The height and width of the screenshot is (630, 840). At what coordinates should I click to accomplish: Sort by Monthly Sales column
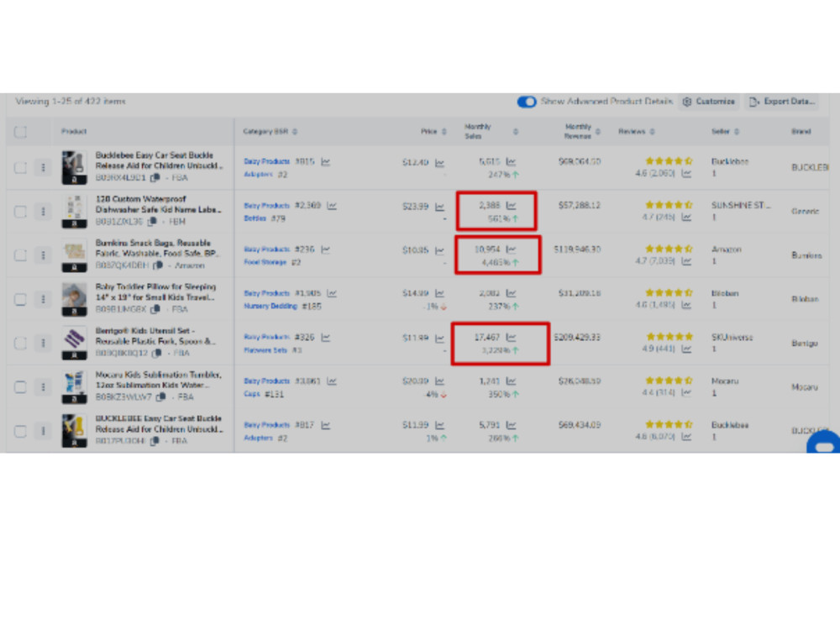[x=516, y=132]
